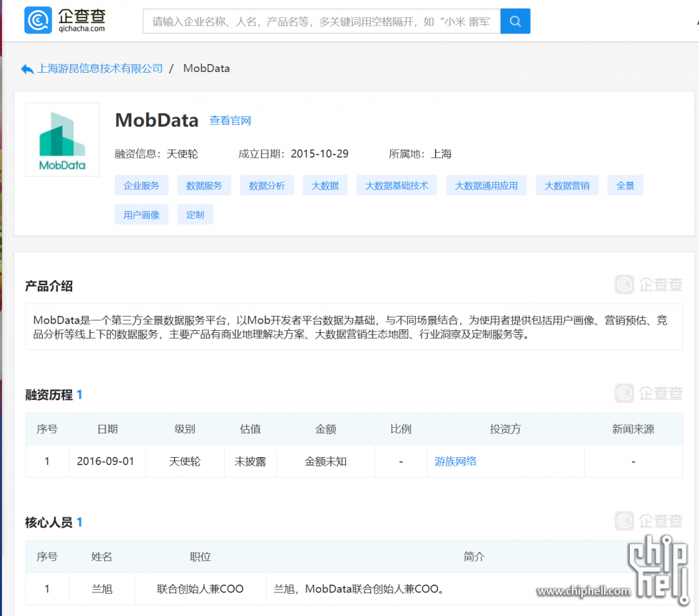Screen dimensions: 699x616
Task: Click the back arrow icon beside the company name
Action: point(27,69)
